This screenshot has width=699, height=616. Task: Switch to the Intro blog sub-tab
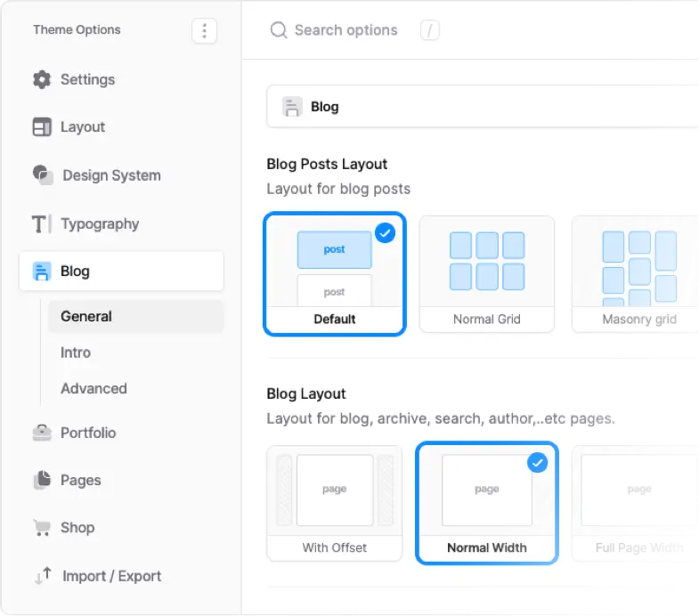point(76,353)
